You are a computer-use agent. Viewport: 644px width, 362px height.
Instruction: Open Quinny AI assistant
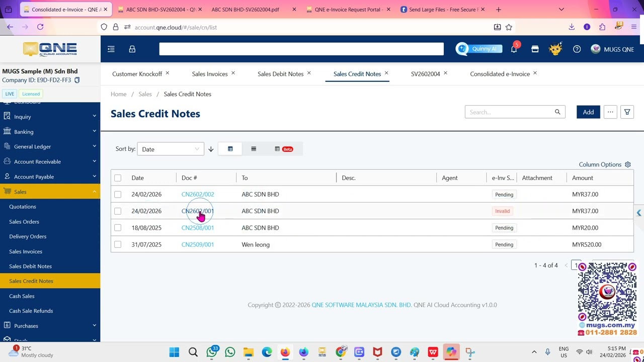(479, 49)
